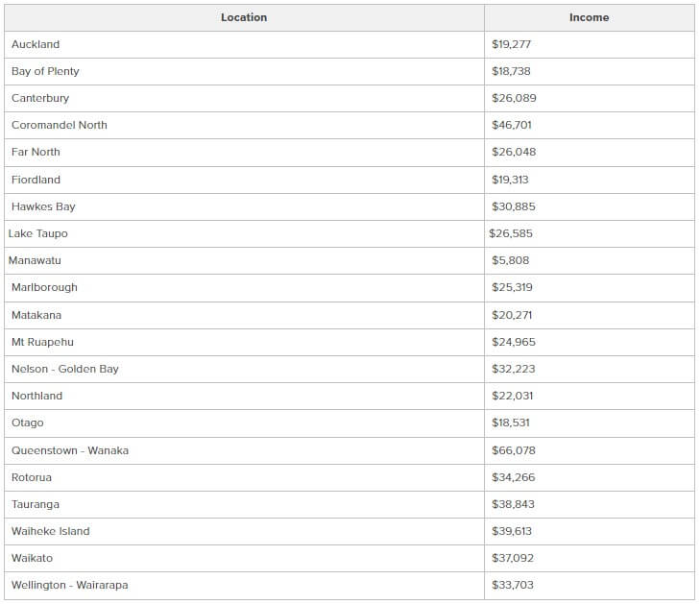Select the $46,701 income cell
Screen dimensions: 700x604
512,125
